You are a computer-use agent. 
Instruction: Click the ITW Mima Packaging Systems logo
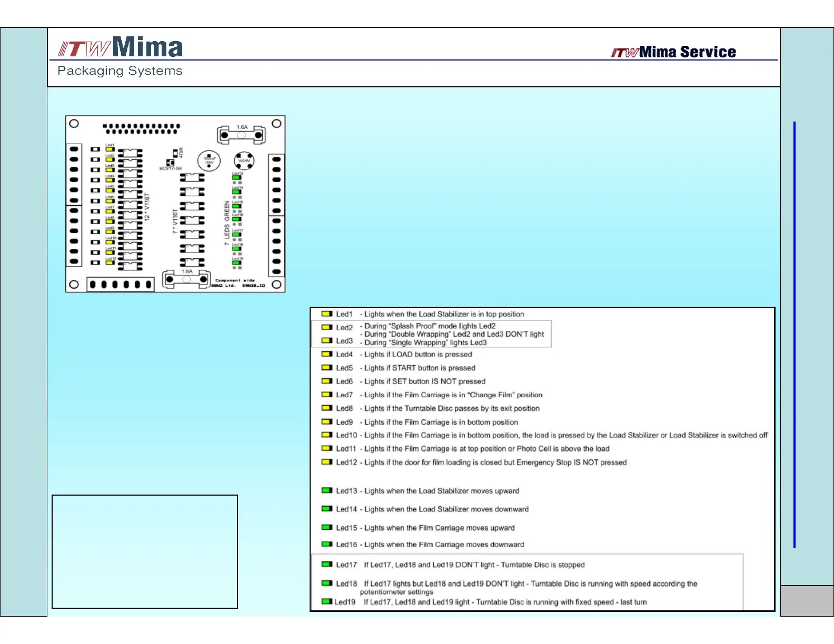coord(120,56)
